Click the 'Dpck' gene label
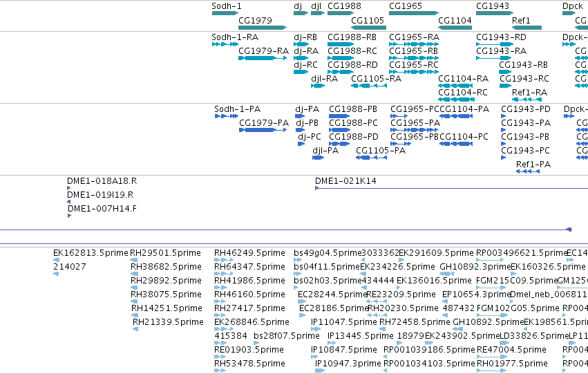This screenshot has width=588, height=374. pos(573,6)
